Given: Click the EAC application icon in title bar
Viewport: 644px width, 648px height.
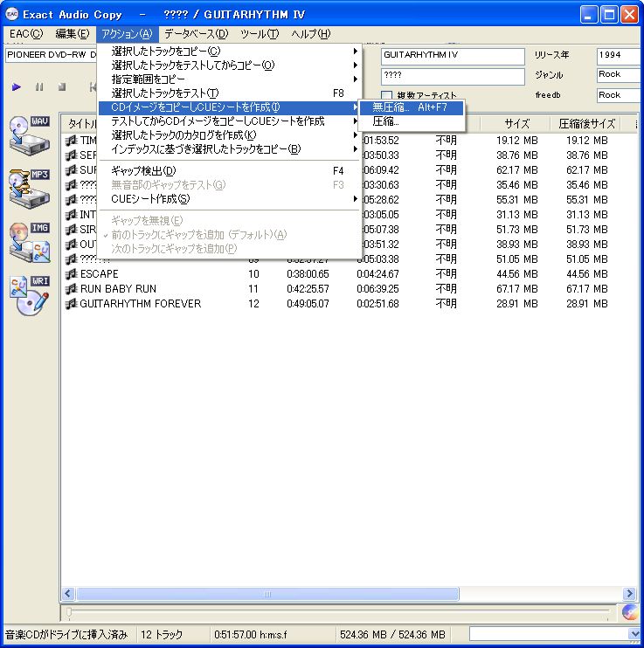Looking at the screenshot, I should pyautogui.click(x=12, y=15).
